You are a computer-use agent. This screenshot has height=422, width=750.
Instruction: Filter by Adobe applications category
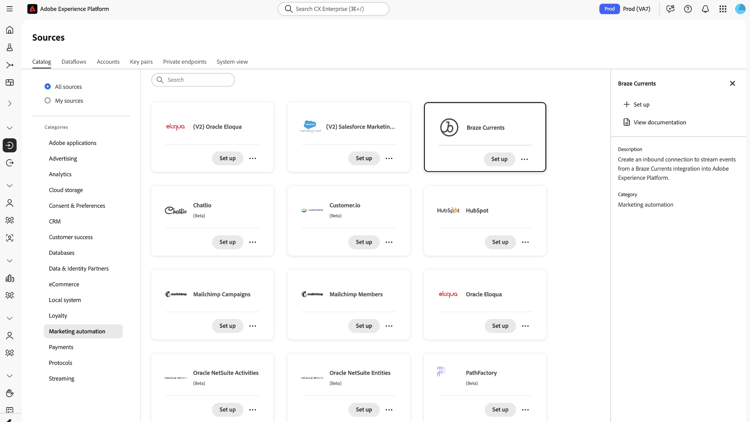pos(72,143)
